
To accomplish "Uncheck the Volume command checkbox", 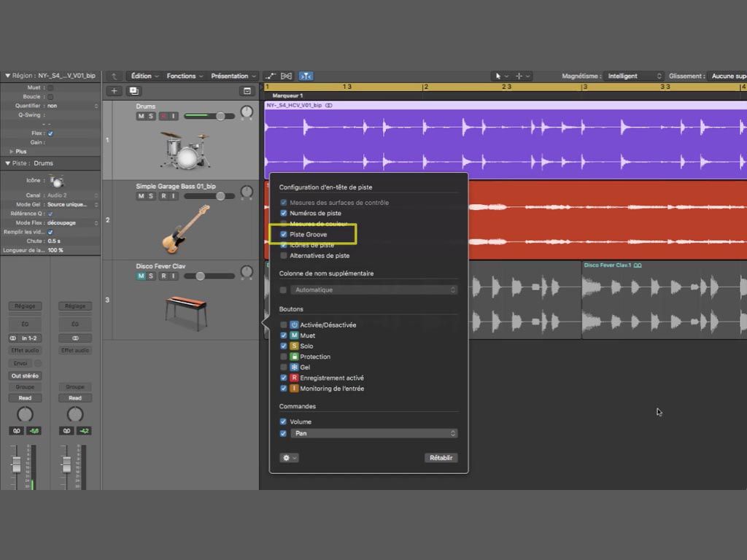I will click(284, 421).
